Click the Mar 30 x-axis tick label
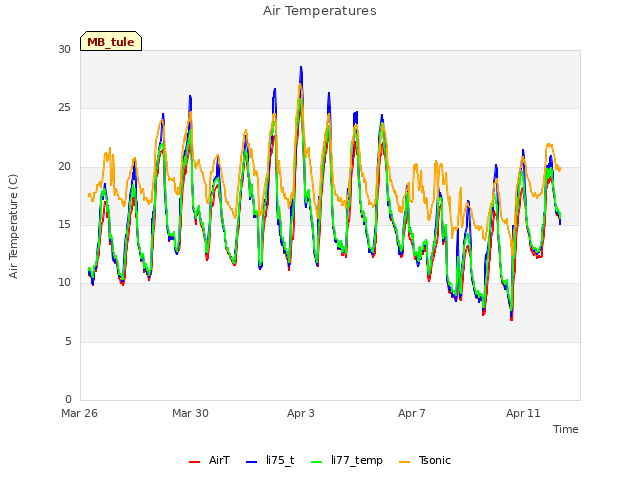The image size is (640, 480). [x=190, y=413]
